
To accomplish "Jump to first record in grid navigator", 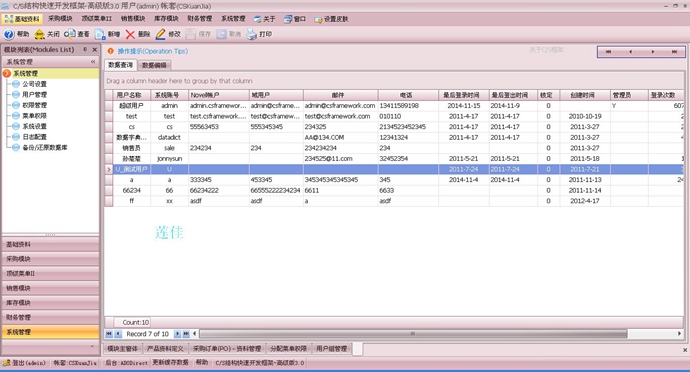I will point(109,334).
